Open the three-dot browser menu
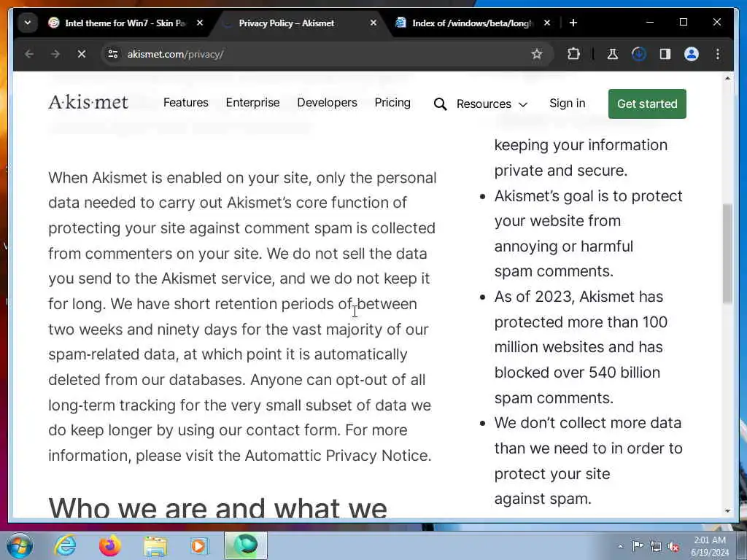The width and height of the screenshot is (747, 560). click(718, 54)
